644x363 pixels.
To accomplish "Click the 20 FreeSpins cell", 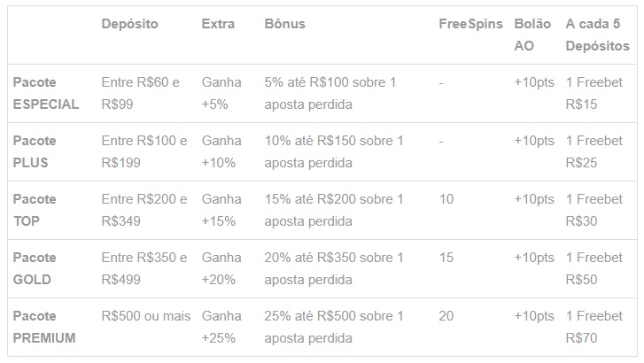I will 446,316.
